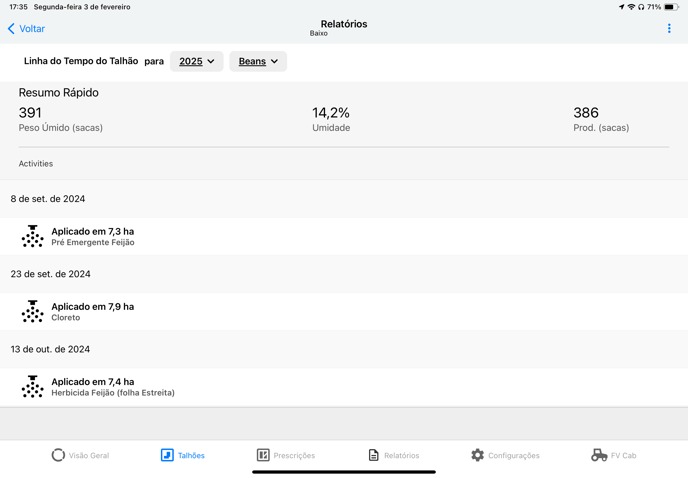Go back using the Voltar button
688x478 pixels.
click(x=27, y=29)
